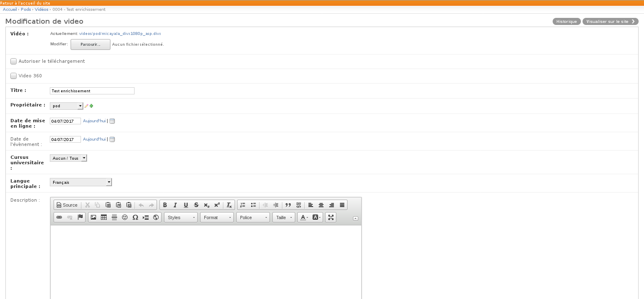Click the Historique button
The width and height of the screenshot is (644, 299).
tap(566, 22)
